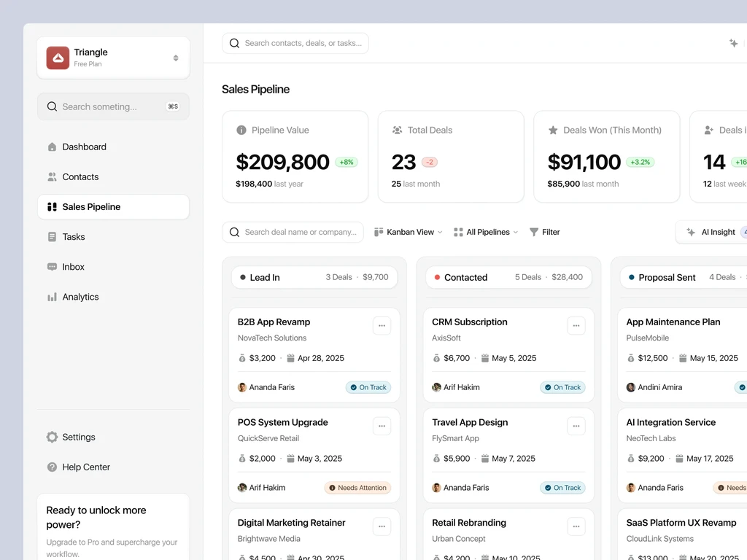
Task: Click the Filter funnel button
Action: pos(544,232)
